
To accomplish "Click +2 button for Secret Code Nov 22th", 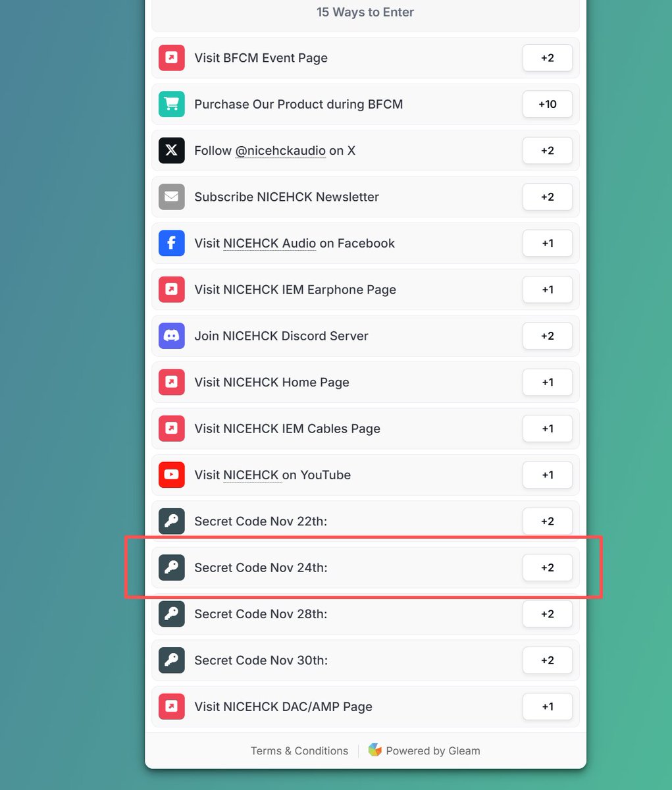I will click(x=548, y=521).
